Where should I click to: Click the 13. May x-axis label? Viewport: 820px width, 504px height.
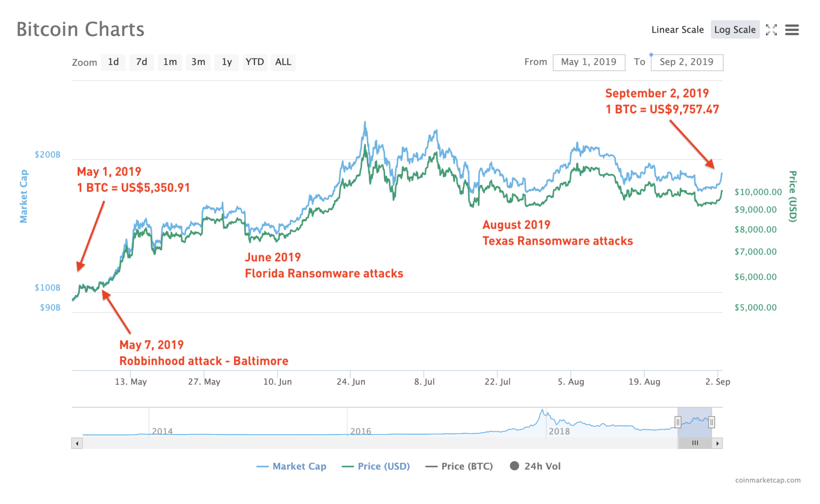click(x=131, y=382)
